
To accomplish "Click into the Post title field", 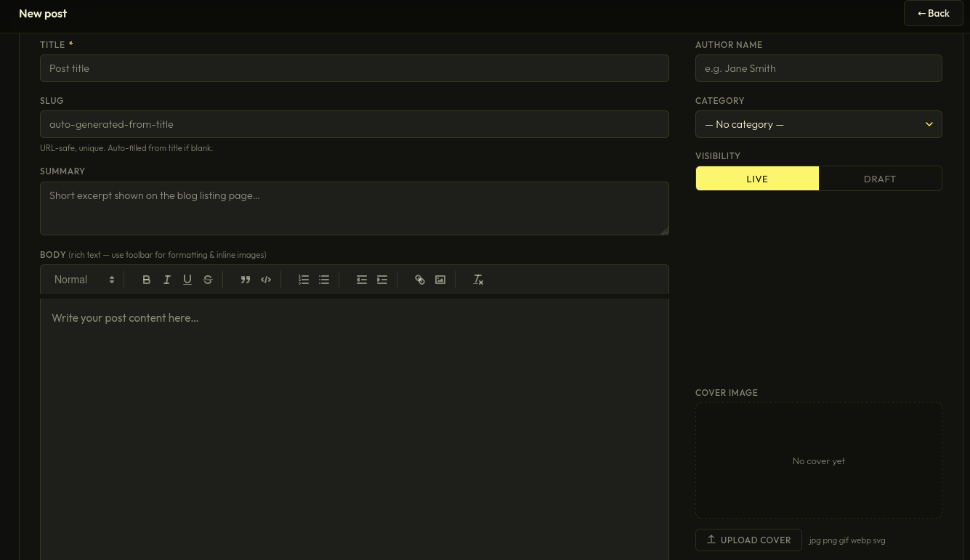I will click(x=354, y=68).
